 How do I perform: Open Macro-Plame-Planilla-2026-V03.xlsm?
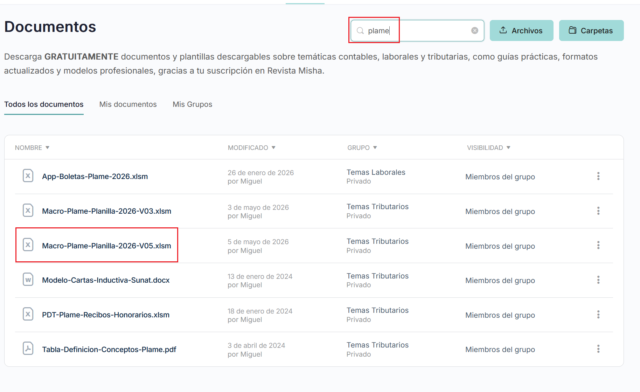click(x=107, y=211)
